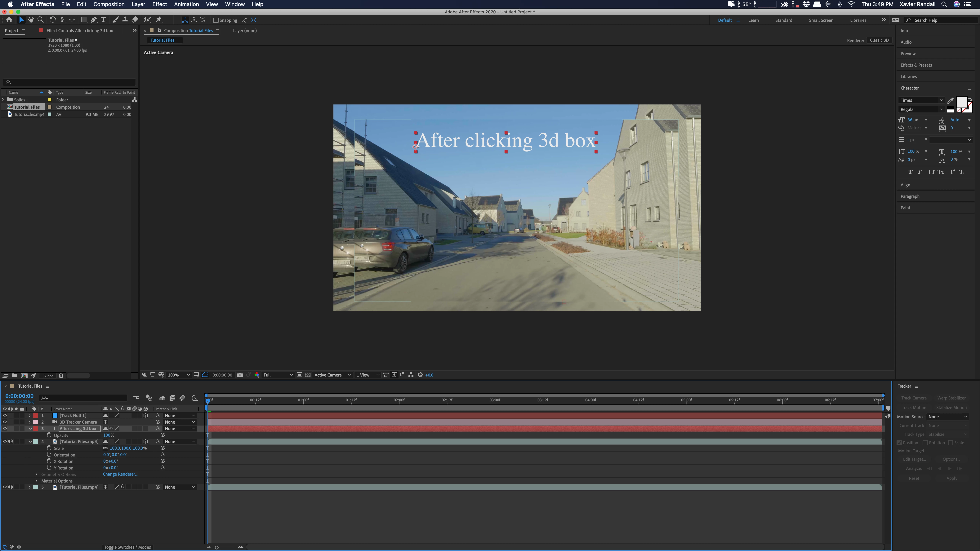The image size is (980, 551).
Task: Click the white fill color swatch
Action: coord(961,102)
